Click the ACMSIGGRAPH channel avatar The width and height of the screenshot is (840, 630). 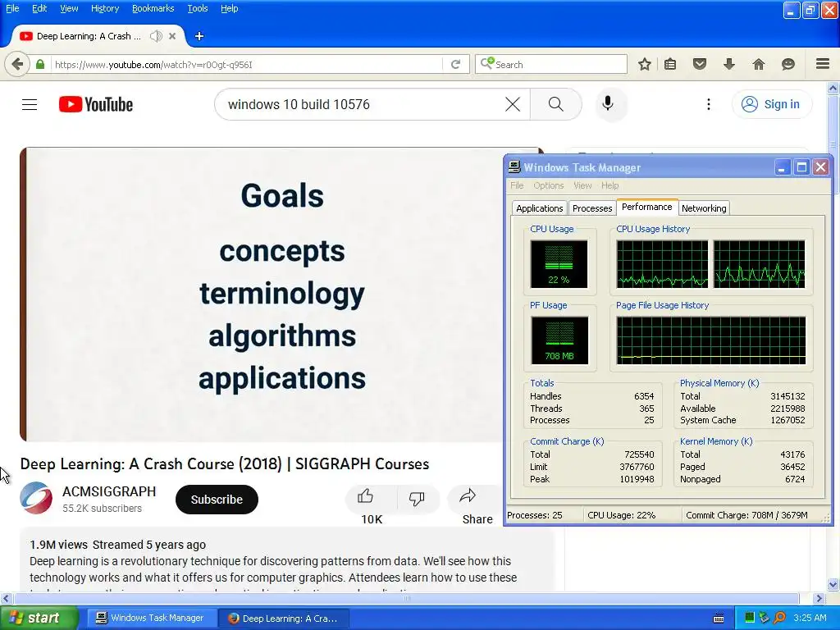36,498
